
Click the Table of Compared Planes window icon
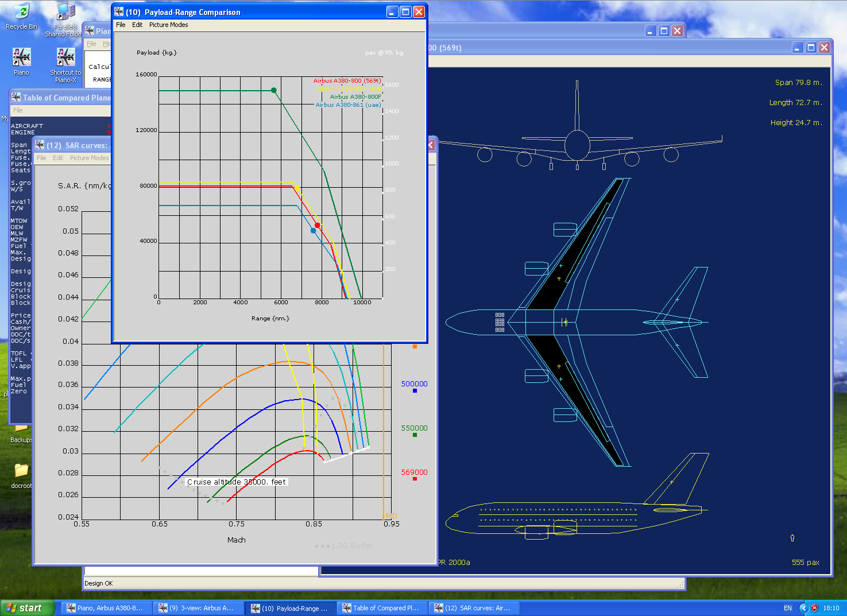16,98
